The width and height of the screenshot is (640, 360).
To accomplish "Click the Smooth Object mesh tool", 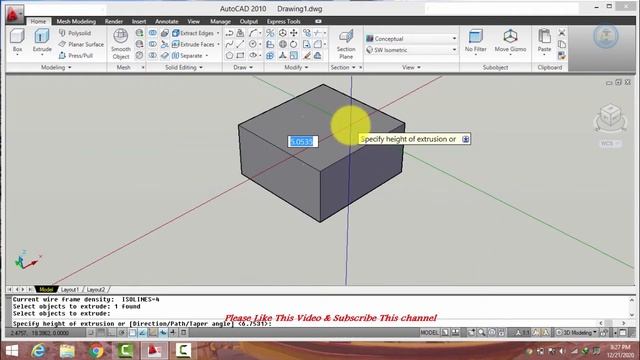I will click(120, 44).
